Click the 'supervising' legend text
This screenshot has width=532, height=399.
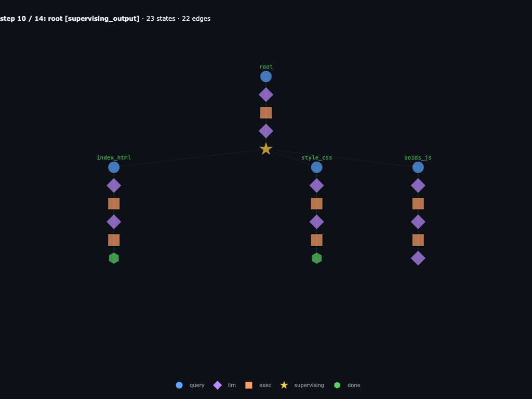pos(309,385)
